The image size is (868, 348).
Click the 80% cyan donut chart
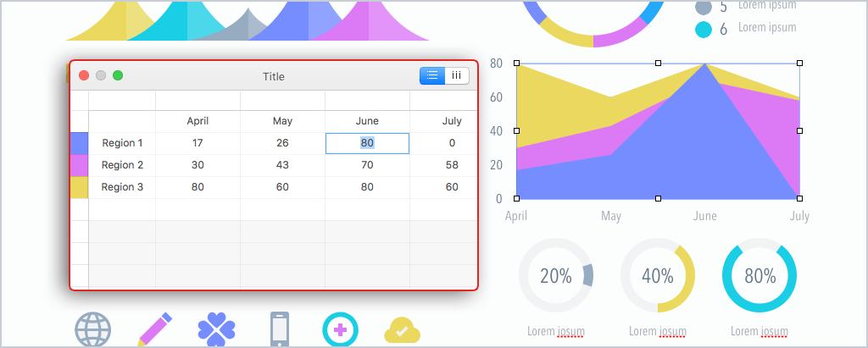[x=759, y=275]
